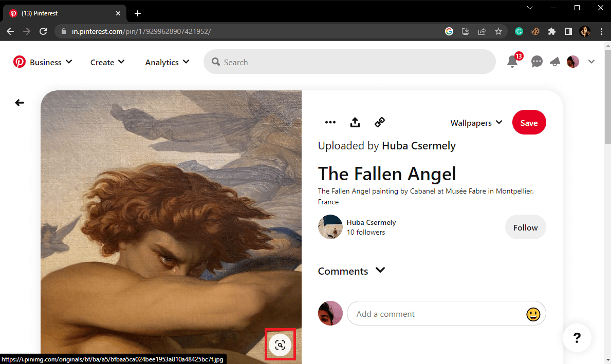Click the browser back button
This screenshot has height=364, width=611.
pyautogui.click(x=10, y=31)
